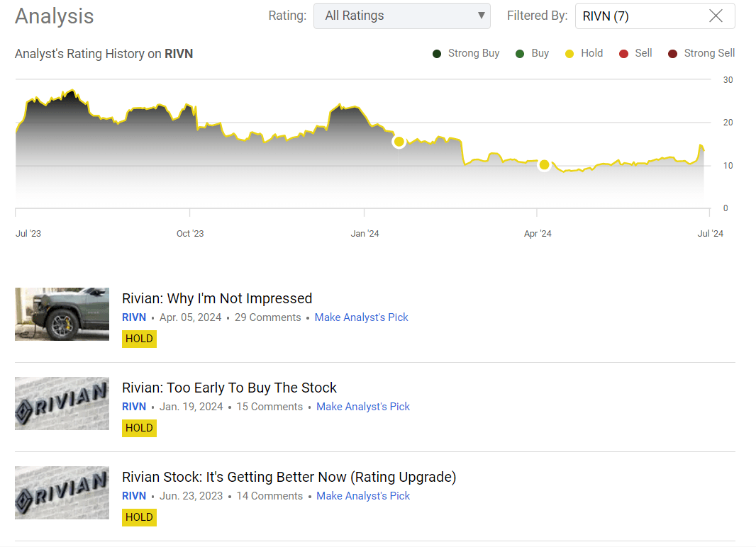This screenshot has height=547, width=756.
Task: Click Make Analyst's Pick for January 2024 article
Action: tap(363, 407)
